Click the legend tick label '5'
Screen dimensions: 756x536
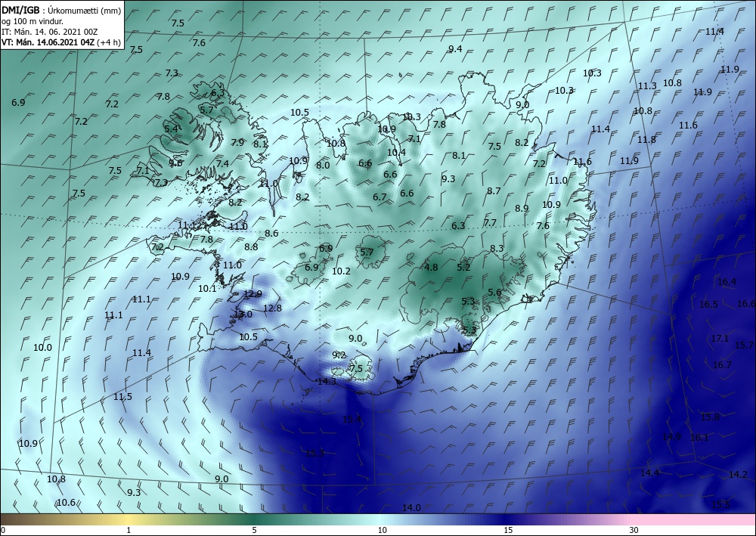pos(254,530)
